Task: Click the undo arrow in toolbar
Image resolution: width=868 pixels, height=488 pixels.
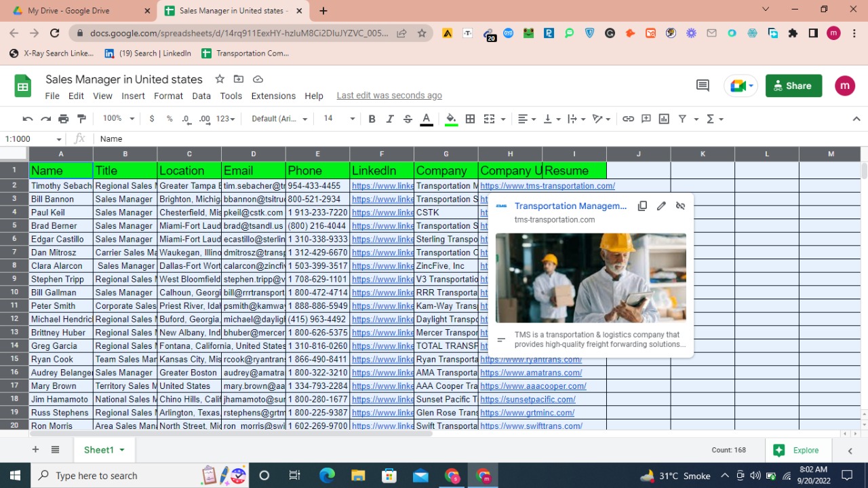Action: [28, 119]
